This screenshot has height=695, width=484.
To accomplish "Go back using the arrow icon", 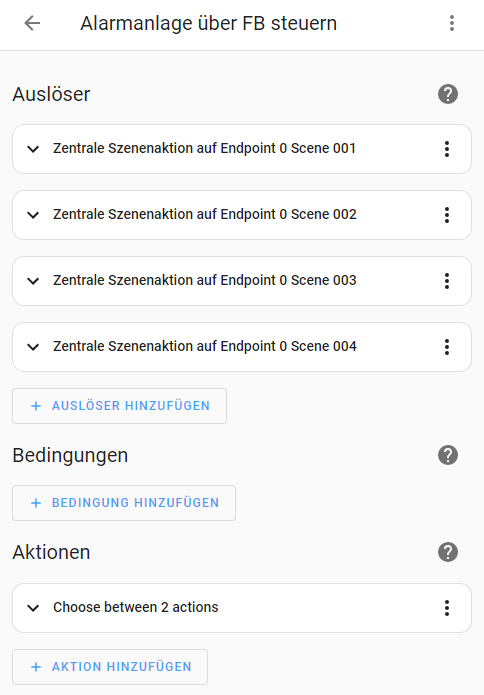I will click(x=32, y=23).
